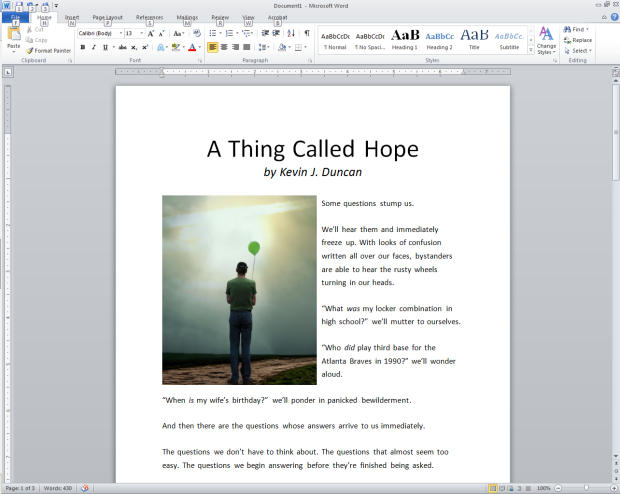Switch to the Page Layout tab
The image size is (620, 494).
pos(108,17)
